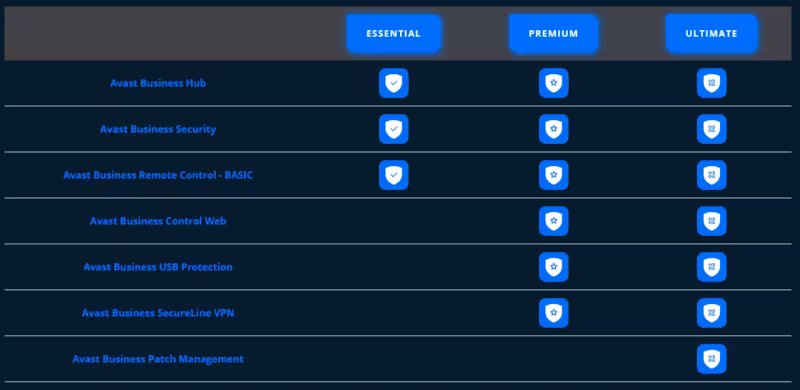Viewport: 800px width, 390px height.
Task: Click Ultimate shield icon for Business Security
Action: [x=712, y=129]
